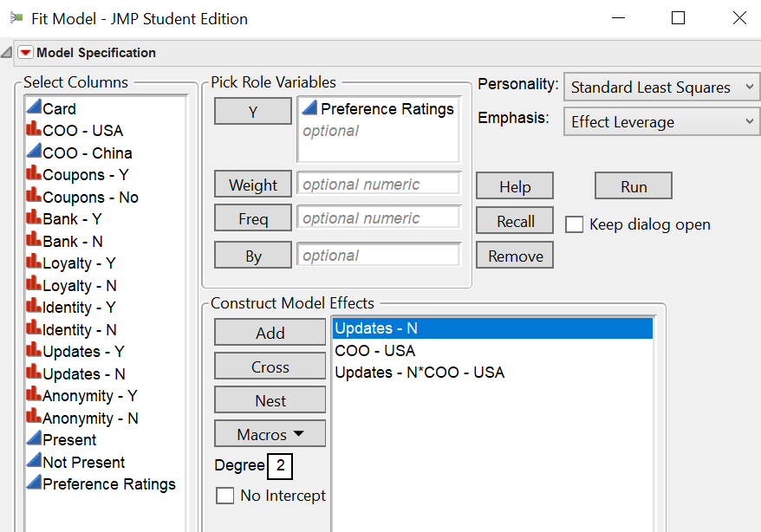The image size is (761, 532).
Task: Enable the Keep dialog open checkbox
Action: tap(574, 224)
